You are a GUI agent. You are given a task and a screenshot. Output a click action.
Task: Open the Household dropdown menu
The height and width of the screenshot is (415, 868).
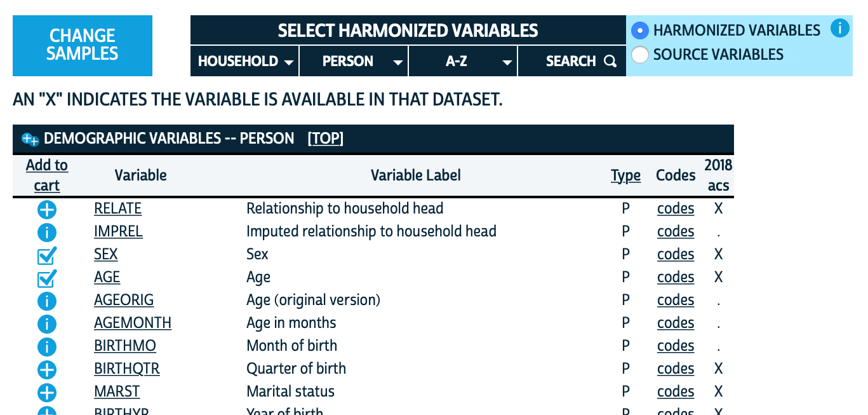coord(244,62)
